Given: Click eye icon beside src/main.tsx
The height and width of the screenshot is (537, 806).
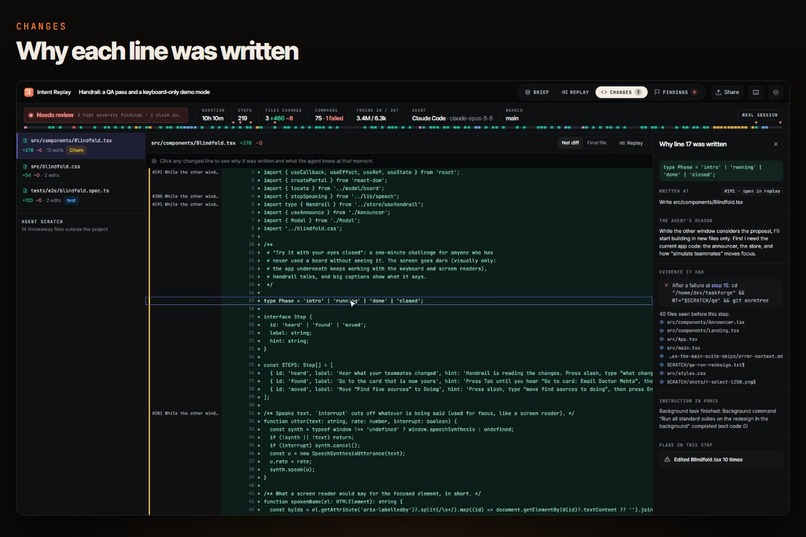Looking at the screenshot, I should pos(662,348).
